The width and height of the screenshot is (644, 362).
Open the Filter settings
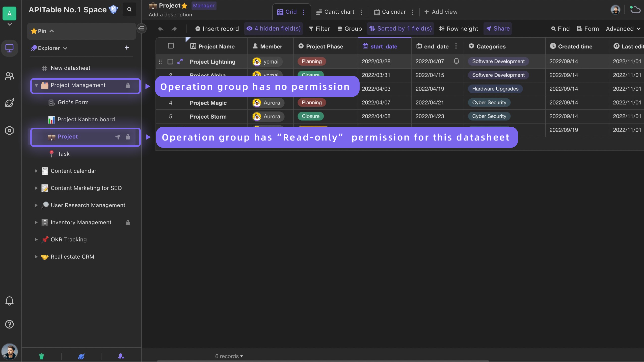click(x=319, y=29)
